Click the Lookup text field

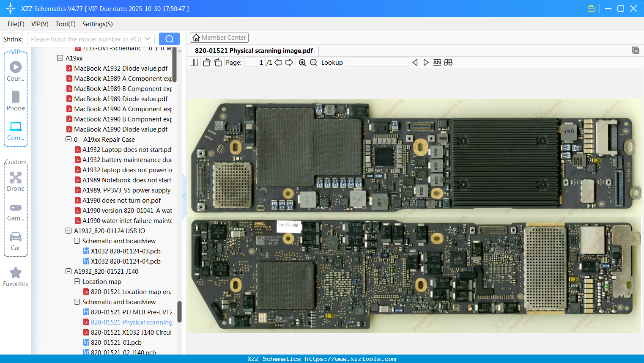pyautogui.click(x=377, y=63)
